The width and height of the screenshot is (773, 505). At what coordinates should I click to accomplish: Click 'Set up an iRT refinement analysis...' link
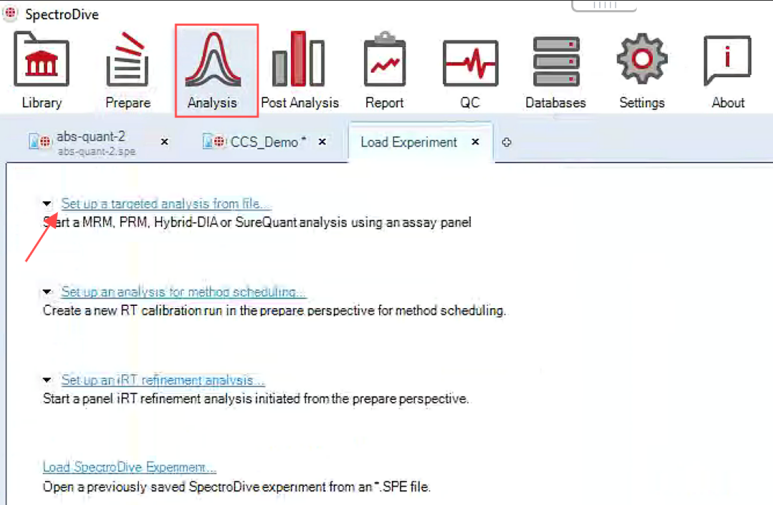163,380
